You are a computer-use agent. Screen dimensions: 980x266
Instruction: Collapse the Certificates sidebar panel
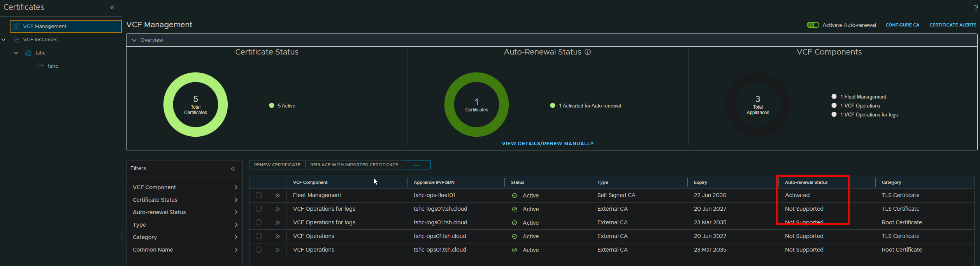[x=112, y=7]
